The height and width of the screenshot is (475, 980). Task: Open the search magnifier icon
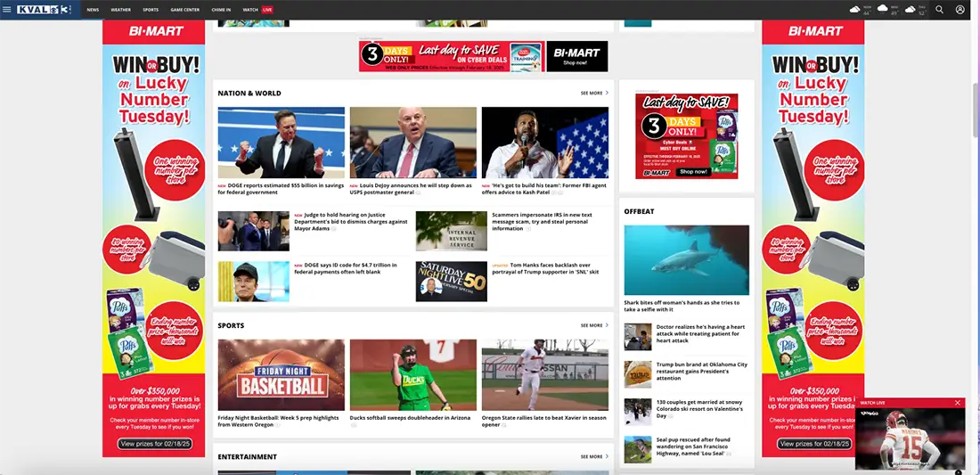click(x=939, y=10)
